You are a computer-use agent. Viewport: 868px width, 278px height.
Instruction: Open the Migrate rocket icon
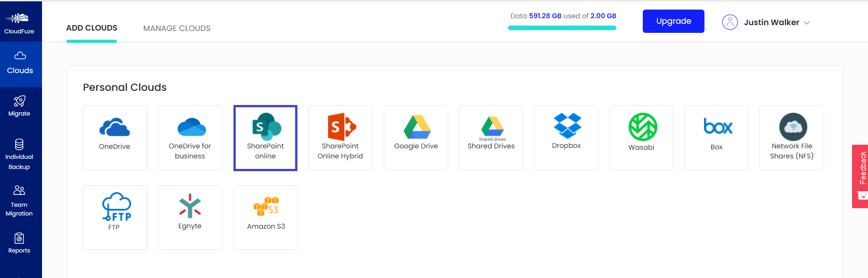(19, 101)
